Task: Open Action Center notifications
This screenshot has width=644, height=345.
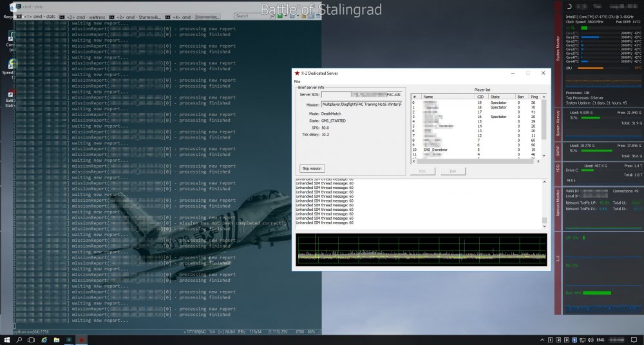Action: point(634,340)
